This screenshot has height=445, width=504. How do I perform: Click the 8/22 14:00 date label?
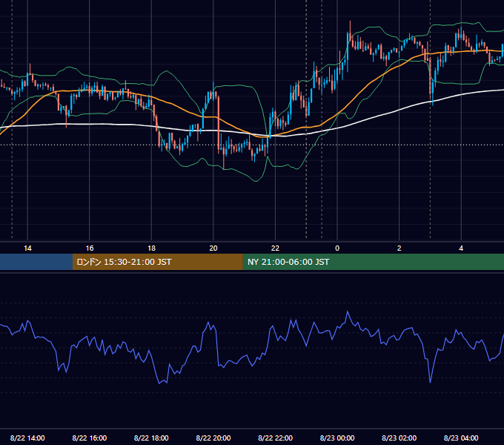point(27,438)
